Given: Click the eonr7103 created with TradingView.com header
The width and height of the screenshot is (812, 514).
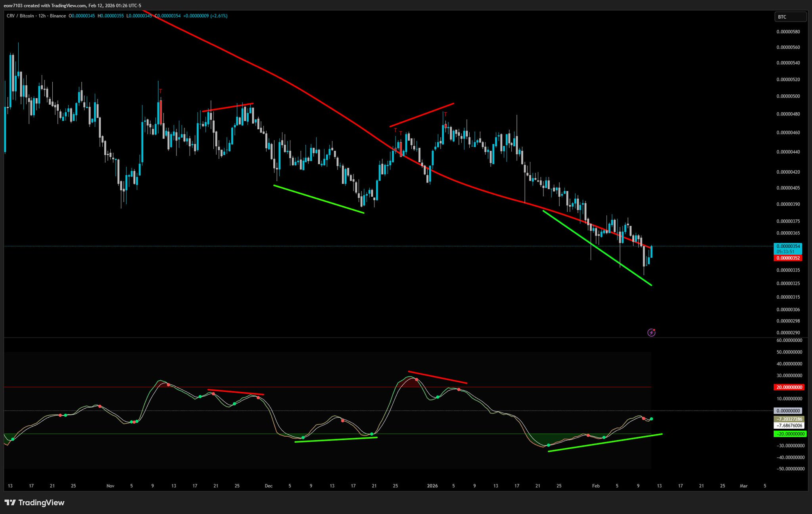Looking at the screenshot, I should [x=73, y=5].
